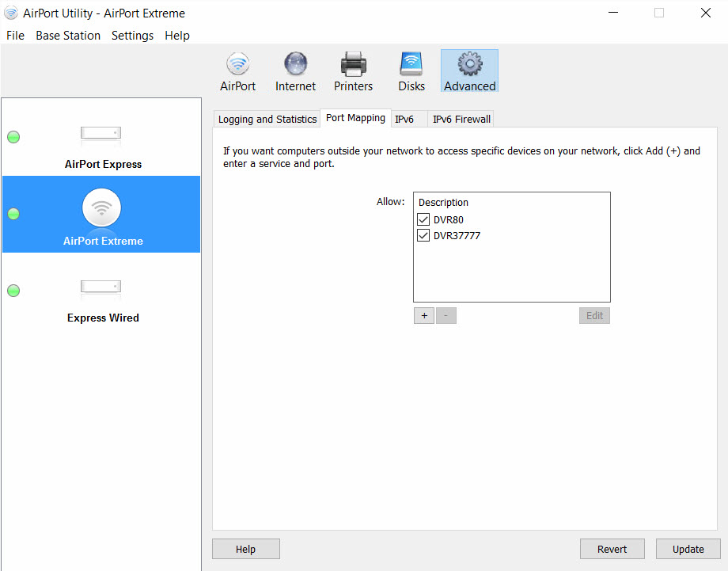Open the IPv6 tab
This screenshot has width=728, height=571.
pyautogui.click(x=404, y=119)
